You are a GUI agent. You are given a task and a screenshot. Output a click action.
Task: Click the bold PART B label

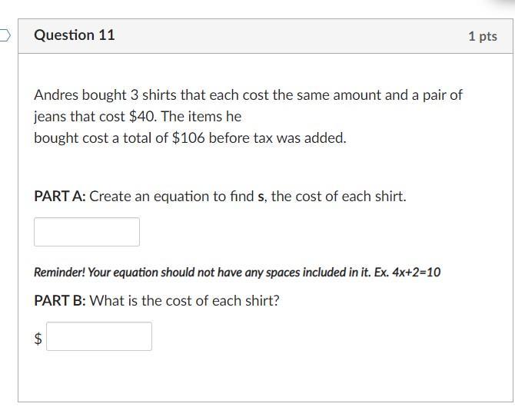[x=60, y=301]
